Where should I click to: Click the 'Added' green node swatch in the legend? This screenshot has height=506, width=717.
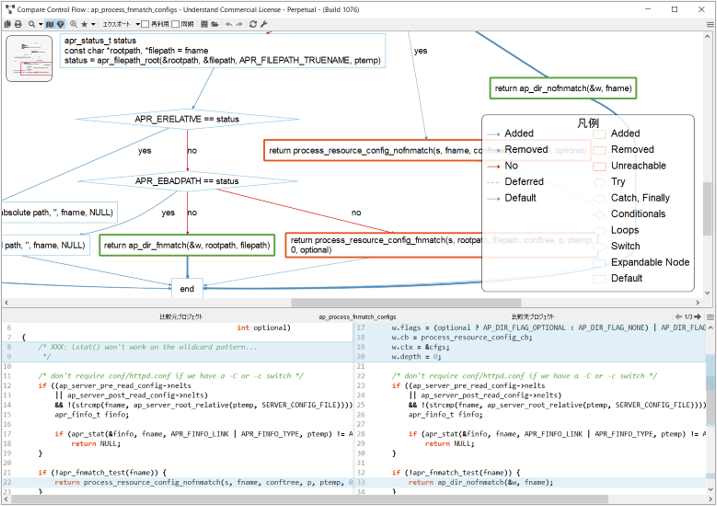click(599, 134)
